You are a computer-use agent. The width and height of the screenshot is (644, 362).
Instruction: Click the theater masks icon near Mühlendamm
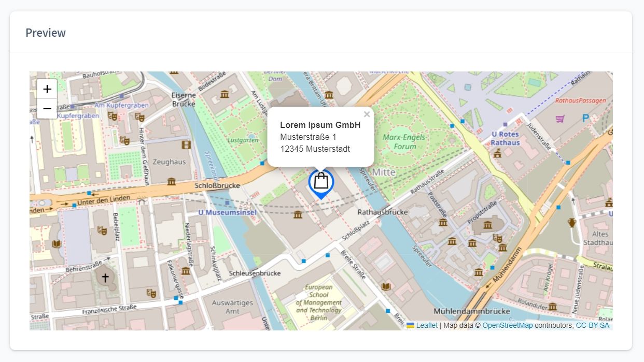point(498,239)
